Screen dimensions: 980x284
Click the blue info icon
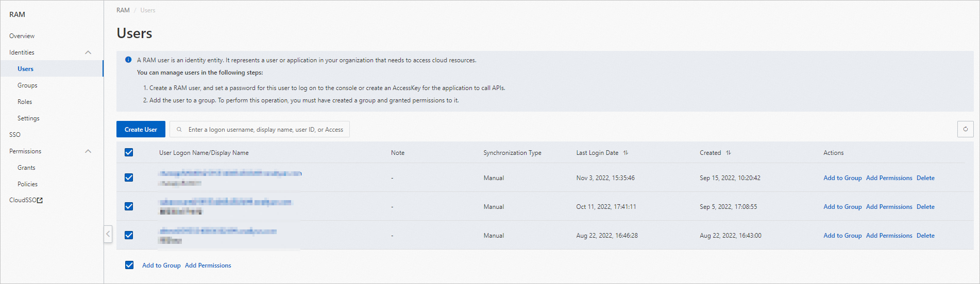(128, 60)
